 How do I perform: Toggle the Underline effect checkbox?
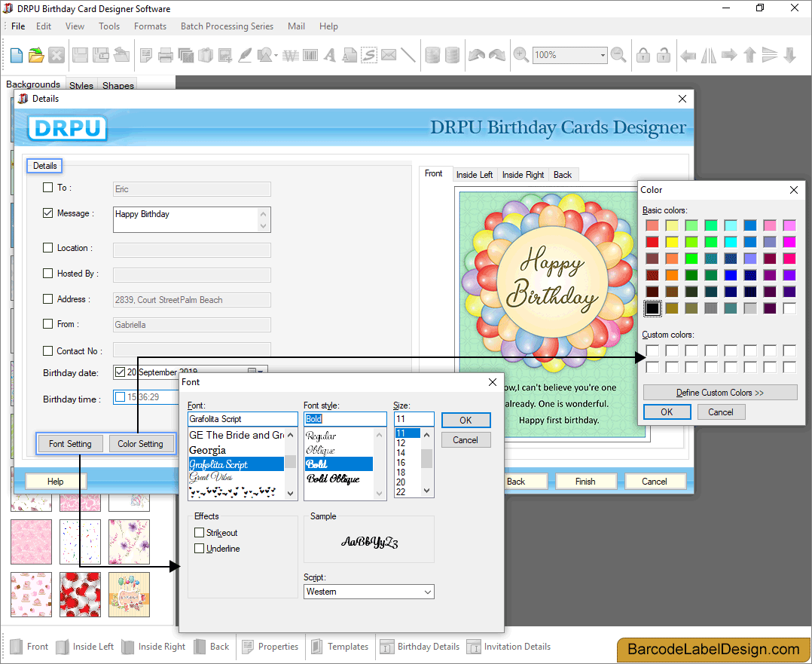point(199,549)
